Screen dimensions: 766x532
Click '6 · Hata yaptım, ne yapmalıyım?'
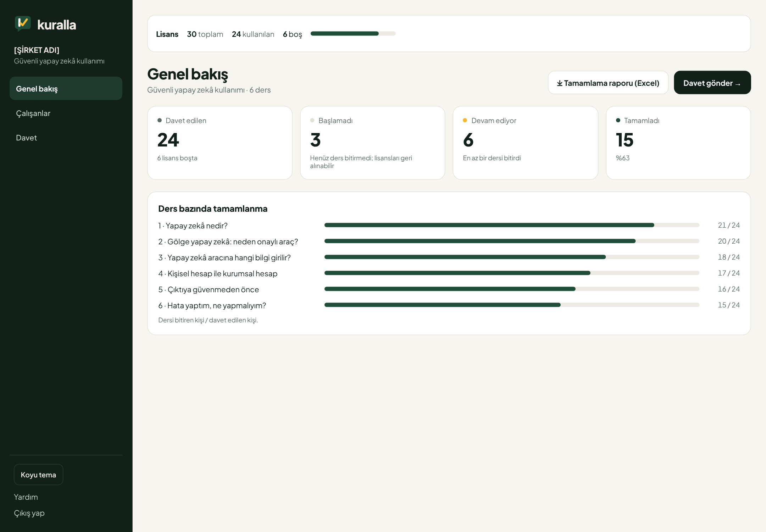coord(212,305)
